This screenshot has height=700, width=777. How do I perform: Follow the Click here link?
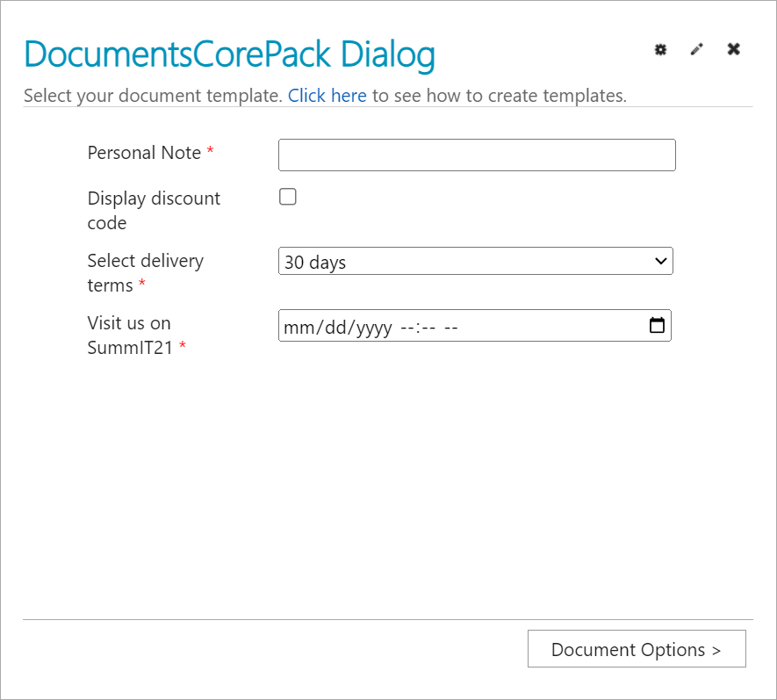[327, 96]
